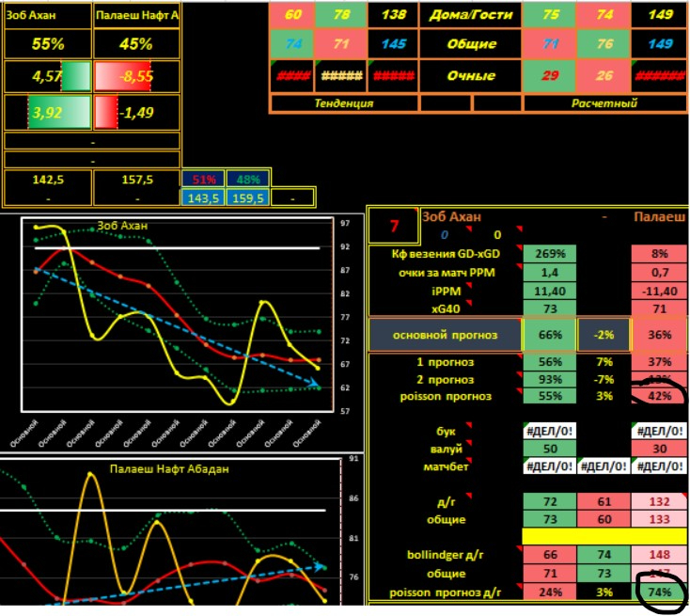Viewport: 690px width, 616px height.
Task: Click the Зоб Ахан line chart
Action: click(179, 320)
